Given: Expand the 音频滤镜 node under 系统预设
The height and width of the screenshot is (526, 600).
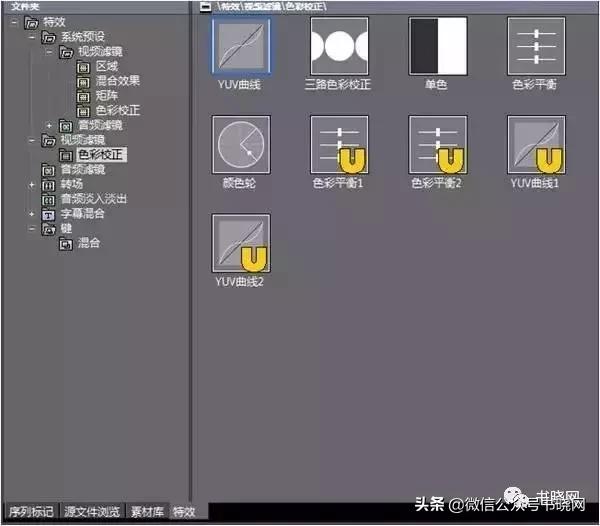Looking at the screenshot, I should (x=49, y=125).
